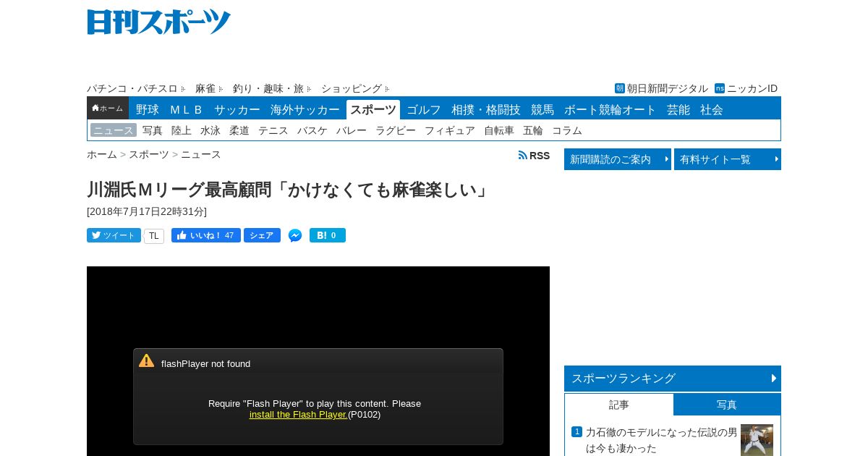868x456 pixels.
Task: Select the ＭＬＢ menu item
Action: [187, 110]
